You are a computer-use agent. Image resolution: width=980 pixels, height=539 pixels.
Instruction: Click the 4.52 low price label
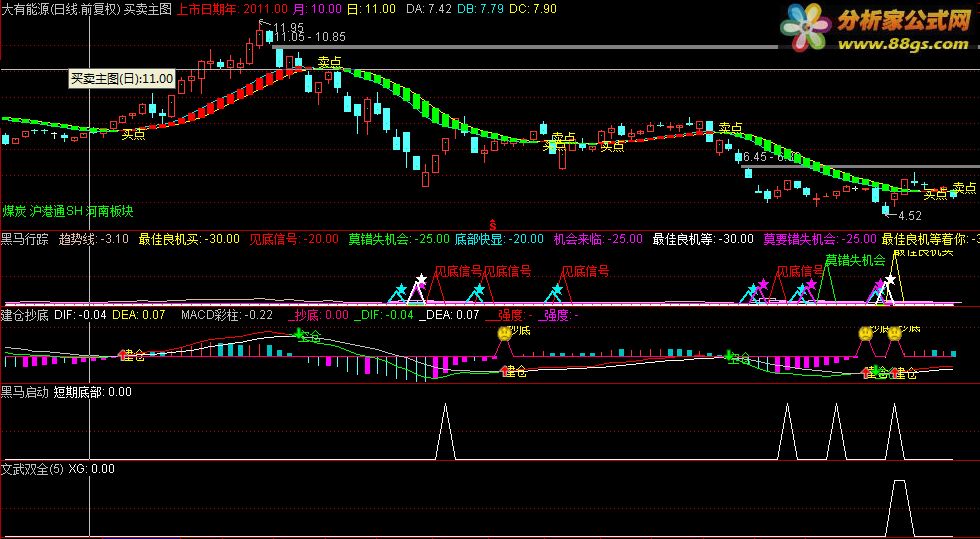tap(909, 216)
